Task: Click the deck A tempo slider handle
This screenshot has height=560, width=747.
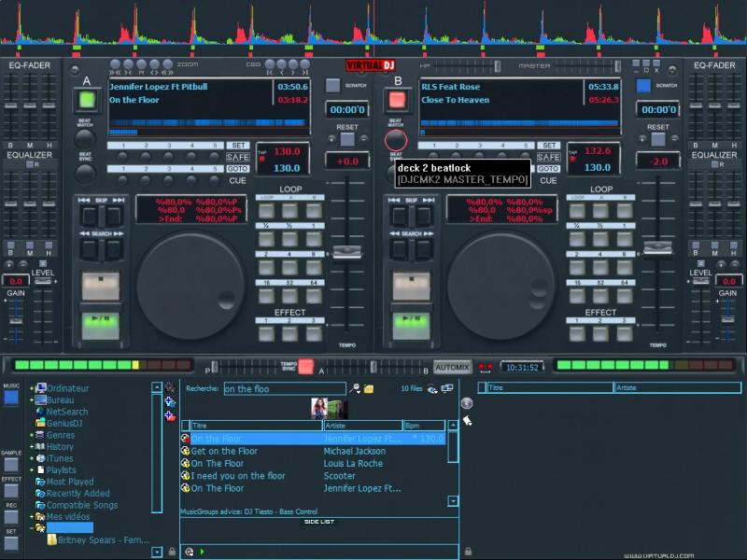Action: [x=347, y=252]
